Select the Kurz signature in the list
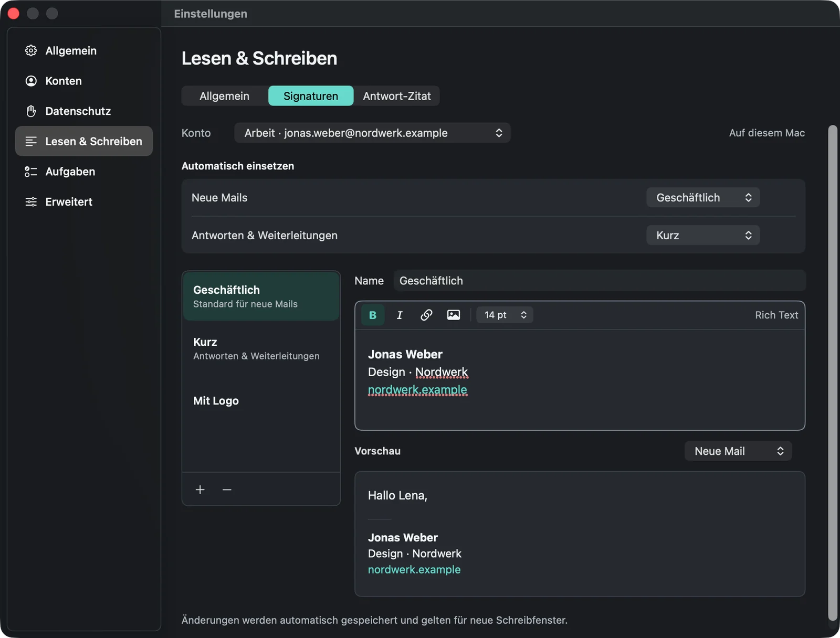The width and height of the screenshot is (840, 638). [x=261, y=348]
